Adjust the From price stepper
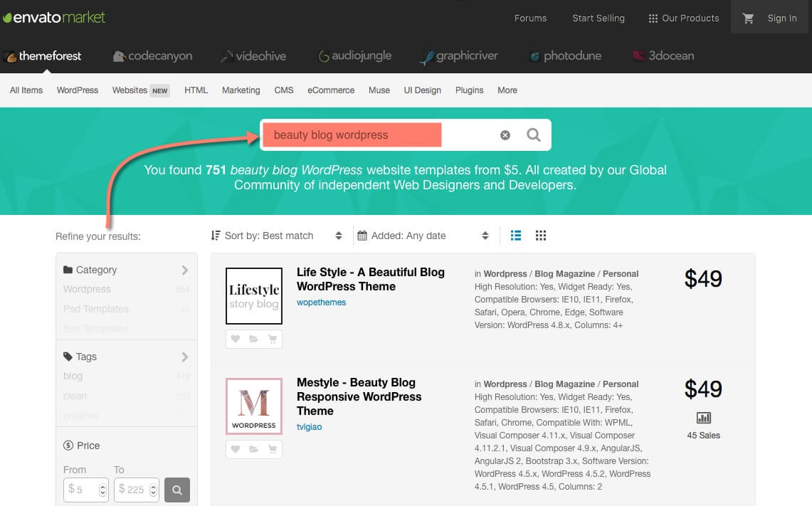This screenshot has height=506, width=812. click(102, 490)
